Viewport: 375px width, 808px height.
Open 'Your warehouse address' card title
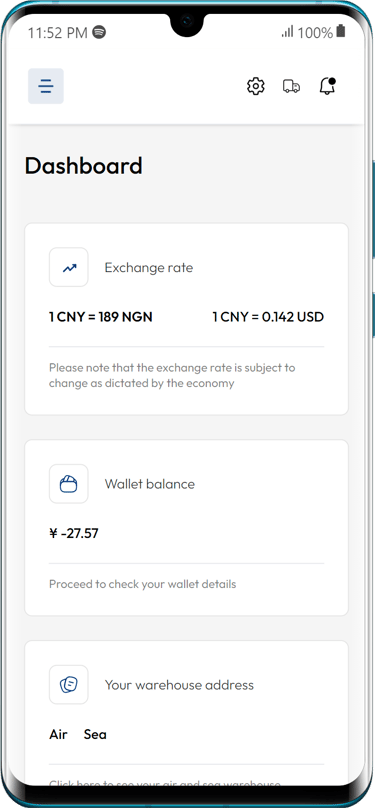click(x=179, y=685)
